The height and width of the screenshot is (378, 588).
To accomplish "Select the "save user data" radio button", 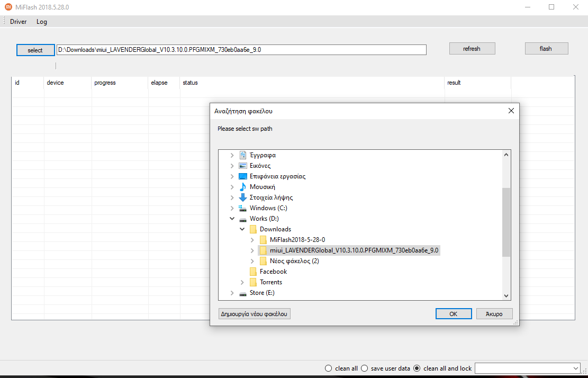I will coord(364,368).
